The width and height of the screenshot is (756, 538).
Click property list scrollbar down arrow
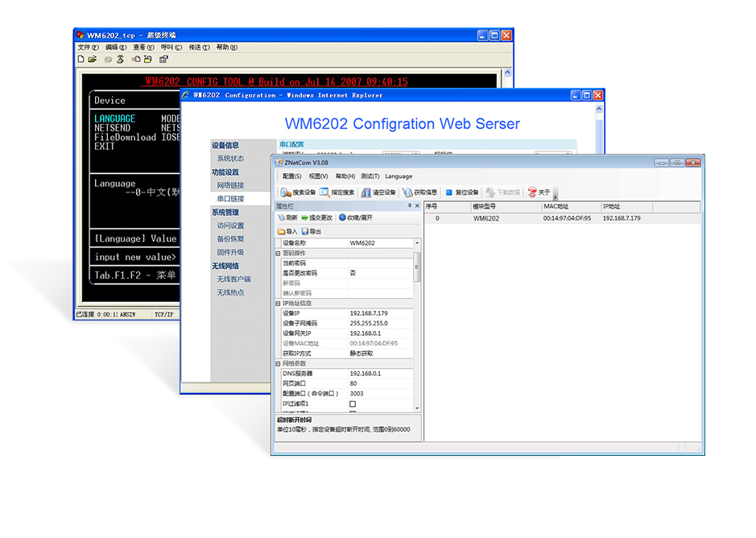417,408
